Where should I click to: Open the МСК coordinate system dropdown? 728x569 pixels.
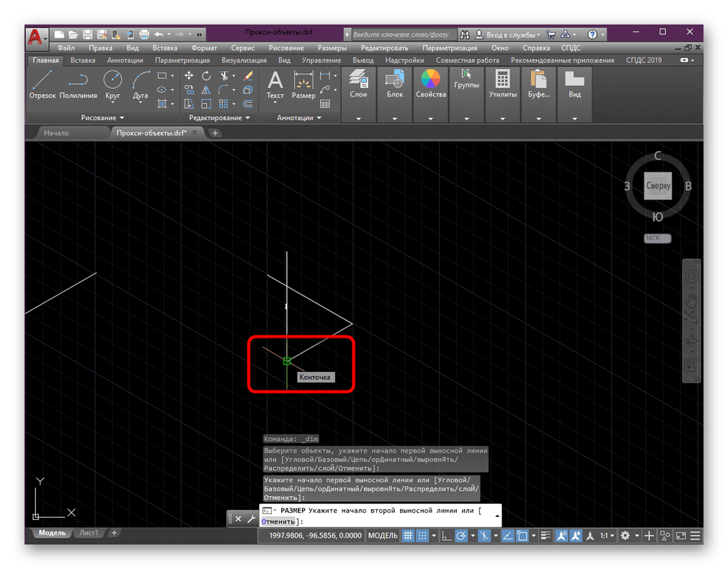[657, 238]
